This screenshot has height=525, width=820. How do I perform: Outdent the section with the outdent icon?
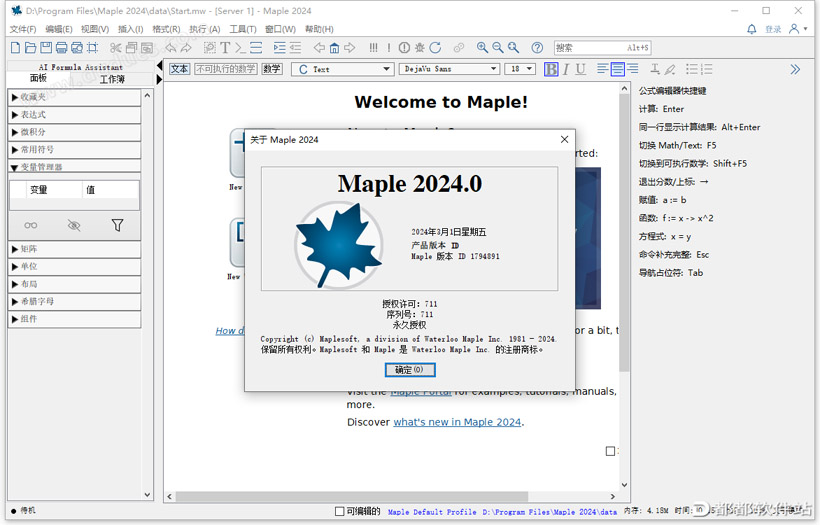point(295,48)
